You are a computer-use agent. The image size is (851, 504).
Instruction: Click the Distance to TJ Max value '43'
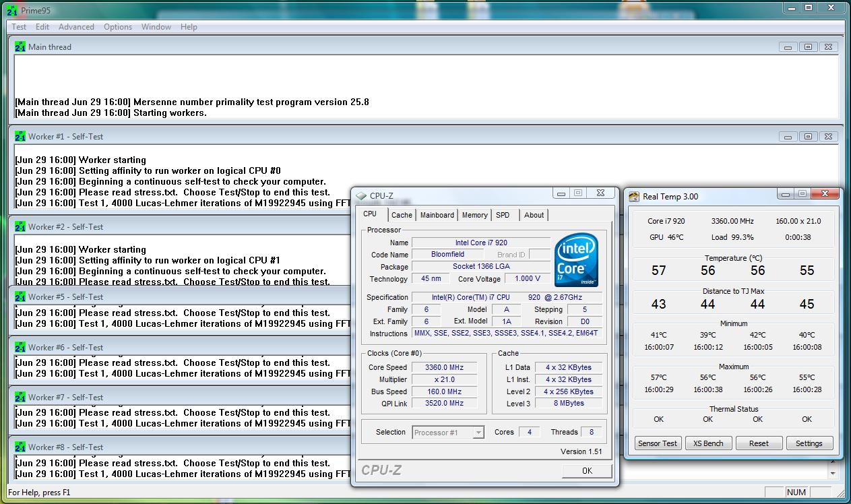pos(659,304)
